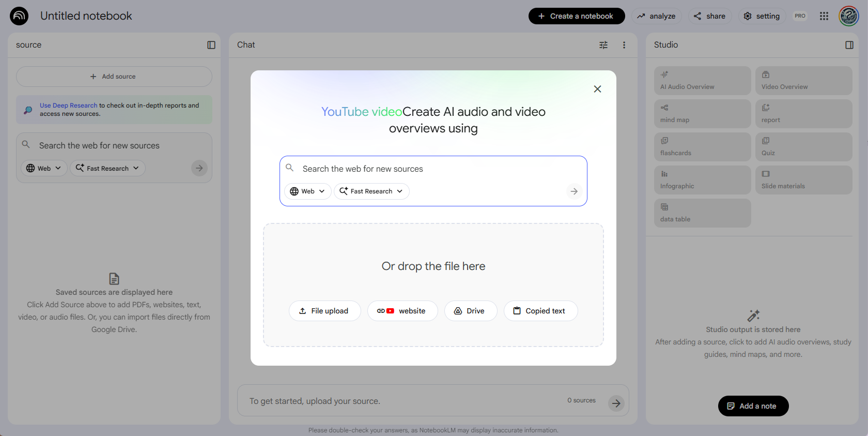Screen dimensions: 868x436
Task: Choose the website source option
Action: click(x=402, y=311)
